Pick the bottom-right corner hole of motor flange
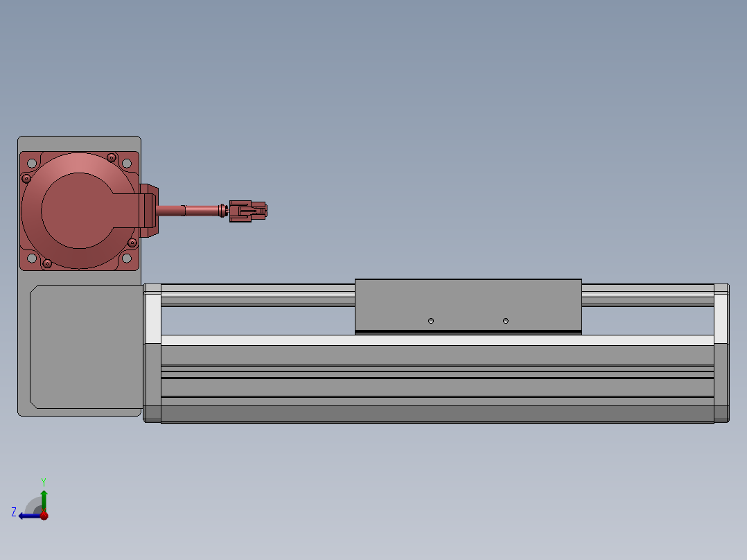Image resolution: width=747 pixels, height=560 pixels. [127, 259]
